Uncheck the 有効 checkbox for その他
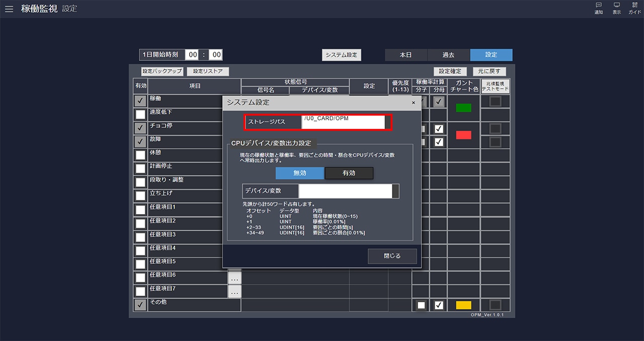 point(140,305)
